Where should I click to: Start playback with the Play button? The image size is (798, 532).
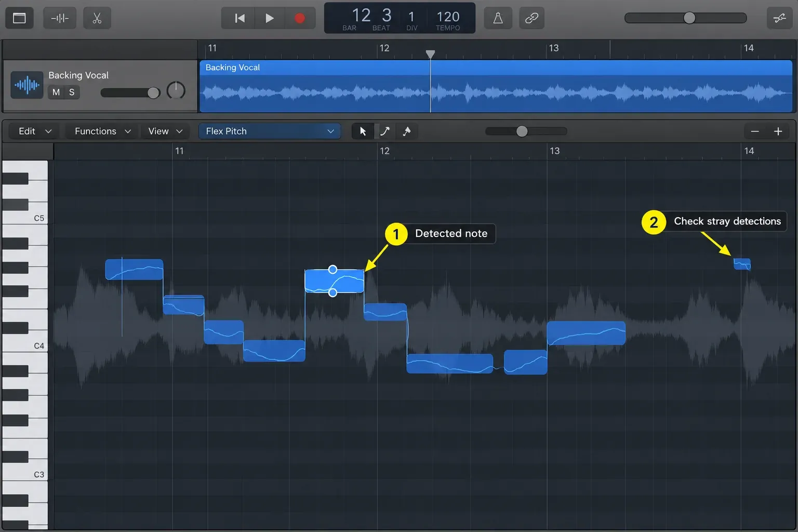pos(269,18)
